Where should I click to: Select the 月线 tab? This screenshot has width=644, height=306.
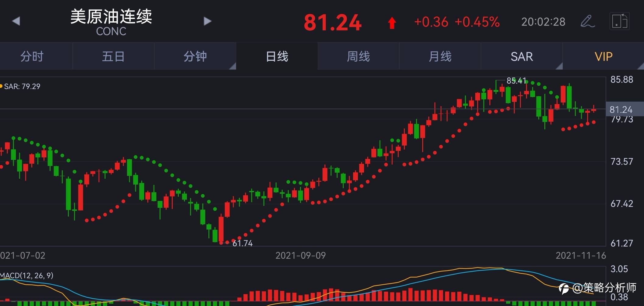coord(440,56)
